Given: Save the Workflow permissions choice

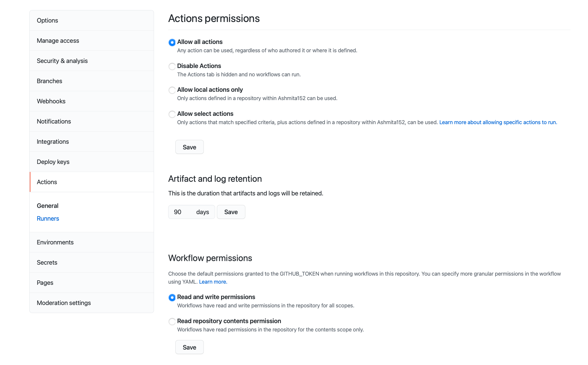Looking at the screenshot, I should point(189,347).
